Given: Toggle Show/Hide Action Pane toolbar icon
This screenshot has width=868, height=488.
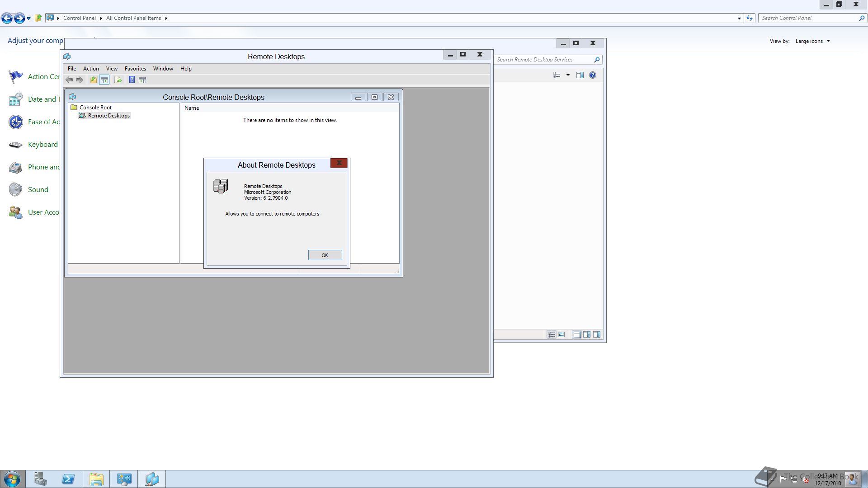Looking at the screenshot, I should pos(142,80).
